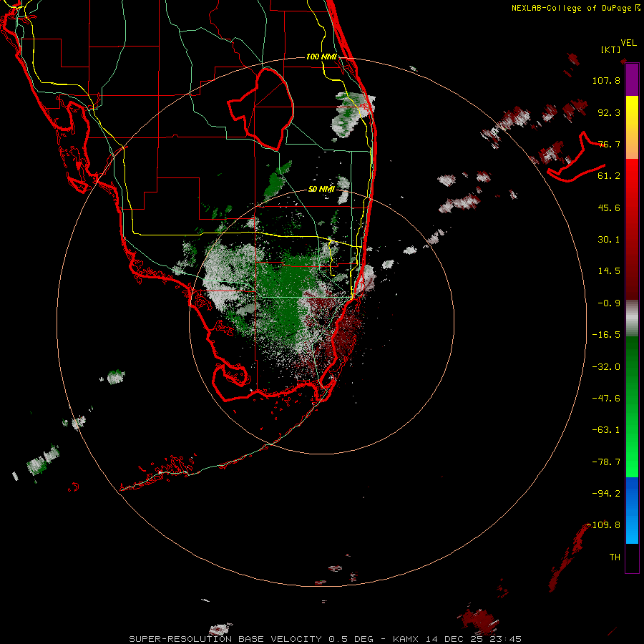Click the 76.7 legend value
Image resolution: width=644 pixels, height=644 pixels.
click(609, 144)
